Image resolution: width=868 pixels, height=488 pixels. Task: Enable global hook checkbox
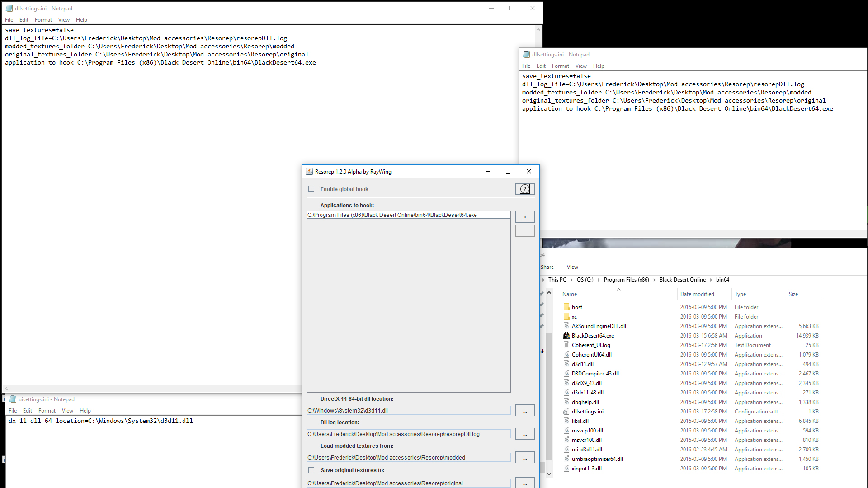coord(311,189)
